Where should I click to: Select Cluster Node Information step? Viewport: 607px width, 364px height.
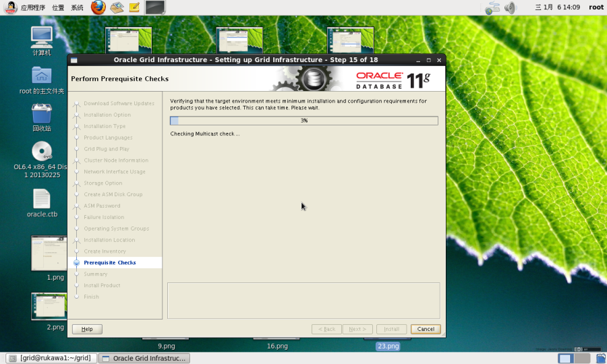click(x=116, y=160)
